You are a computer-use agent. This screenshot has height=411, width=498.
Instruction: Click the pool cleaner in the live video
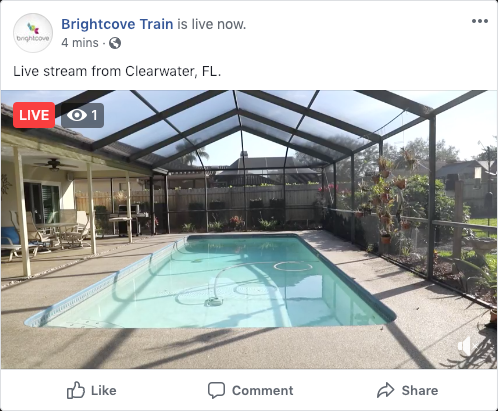pos(213,302)
